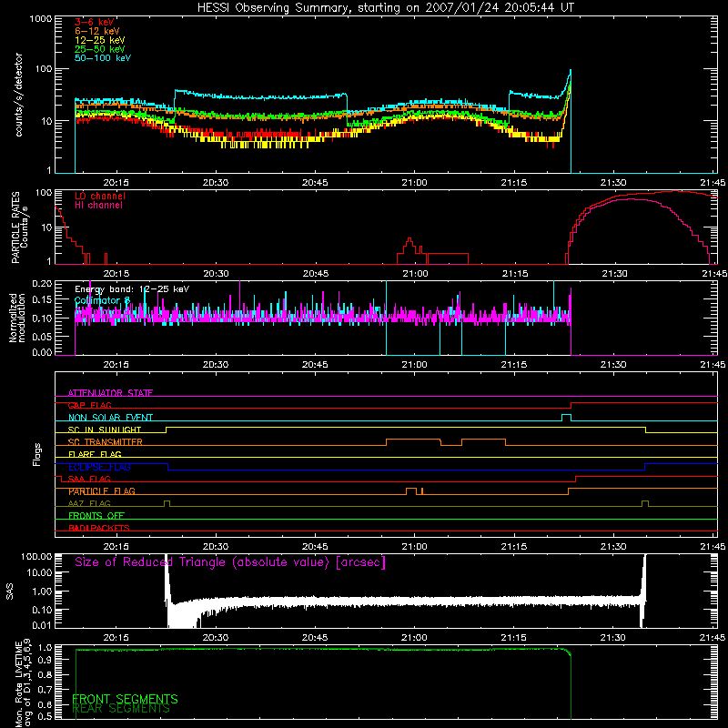Click the "SC TRANSMITTER" flag label

point(106,442)
